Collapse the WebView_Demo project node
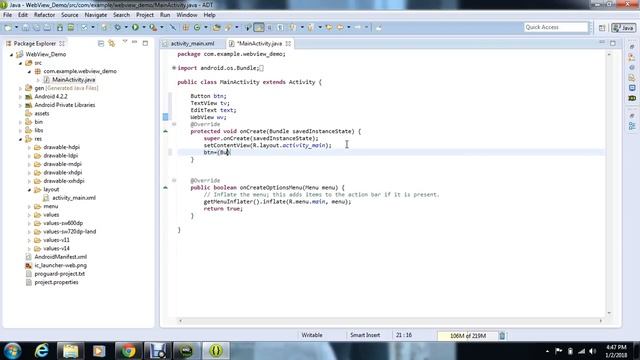This screenshot has width=640, height=360. (x=11, y=54)
